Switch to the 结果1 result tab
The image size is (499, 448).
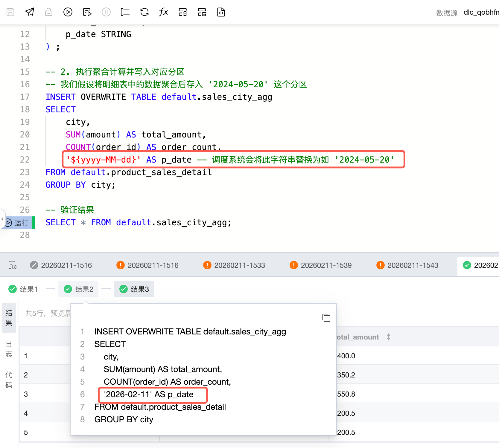(23, 289)
